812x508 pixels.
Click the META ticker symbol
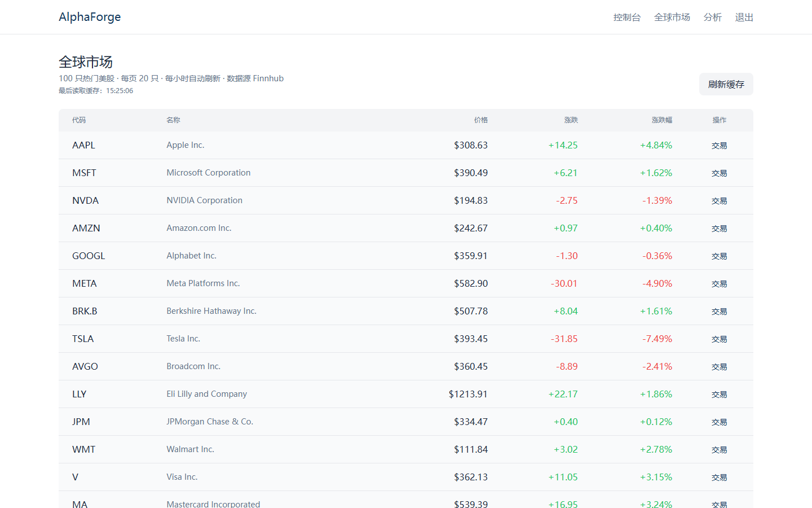85,283
